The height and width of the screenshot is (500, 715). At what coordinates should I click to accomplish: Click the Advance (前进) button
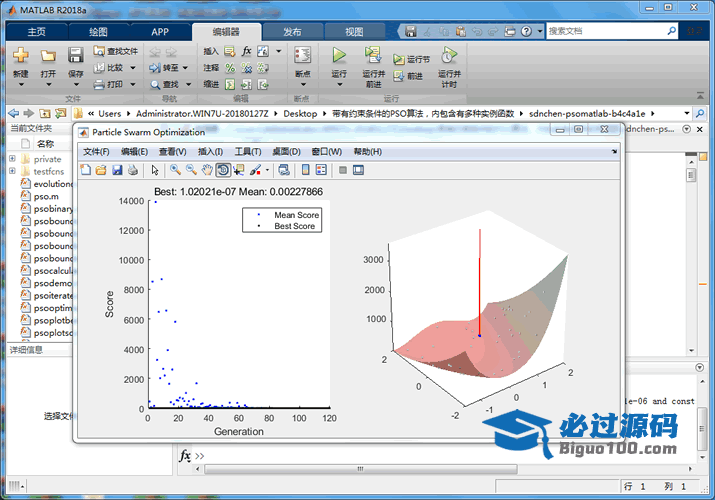(408, 76)
